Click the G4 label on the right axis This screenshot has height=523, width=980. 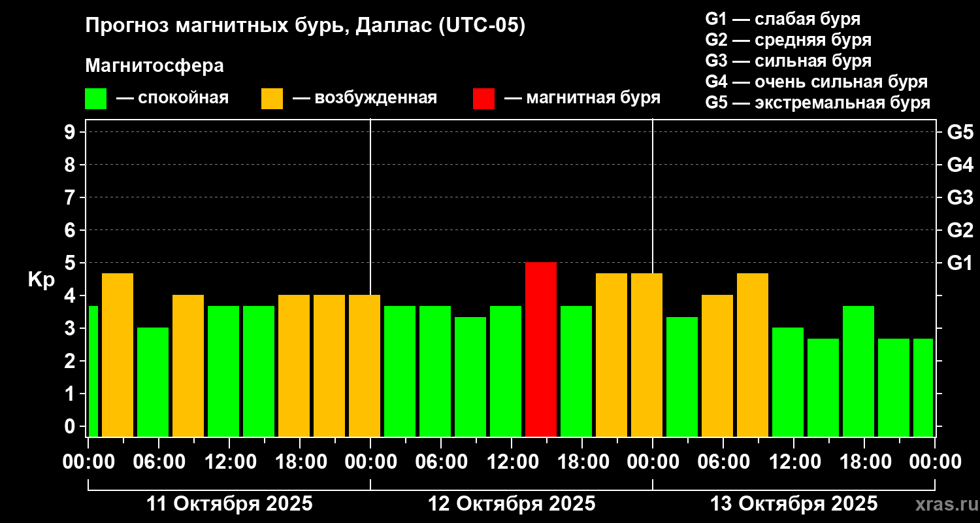(960, 165)
